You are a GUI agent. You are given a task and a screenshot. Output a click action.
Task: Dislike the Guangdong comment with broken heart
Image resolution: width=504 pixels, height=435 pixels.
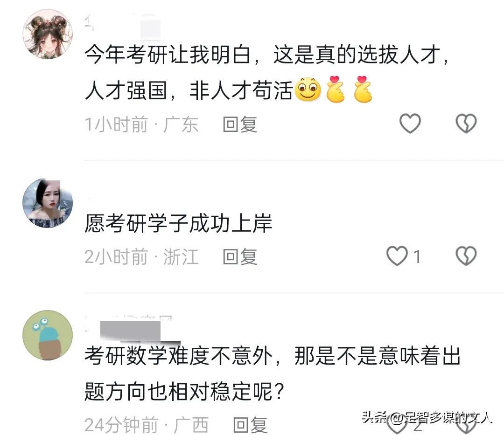(x=466, y=124)
